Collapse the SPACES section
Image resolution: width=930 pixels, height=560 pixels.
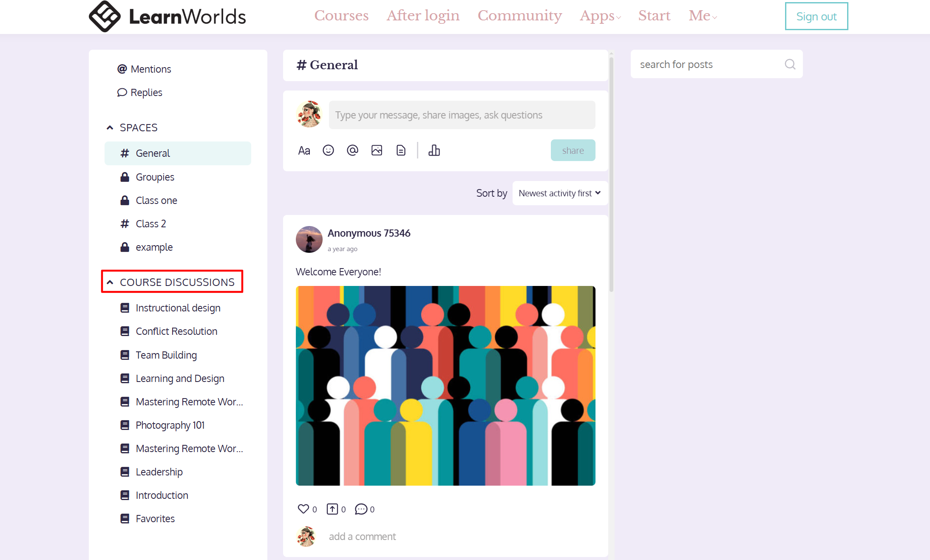110,127
